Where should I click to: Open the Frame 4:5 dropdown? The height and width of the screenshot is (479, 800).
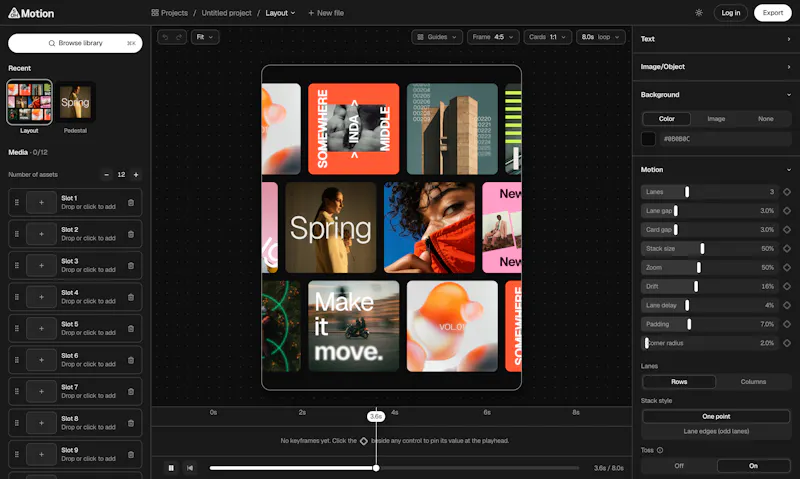[x=493, y=37]
